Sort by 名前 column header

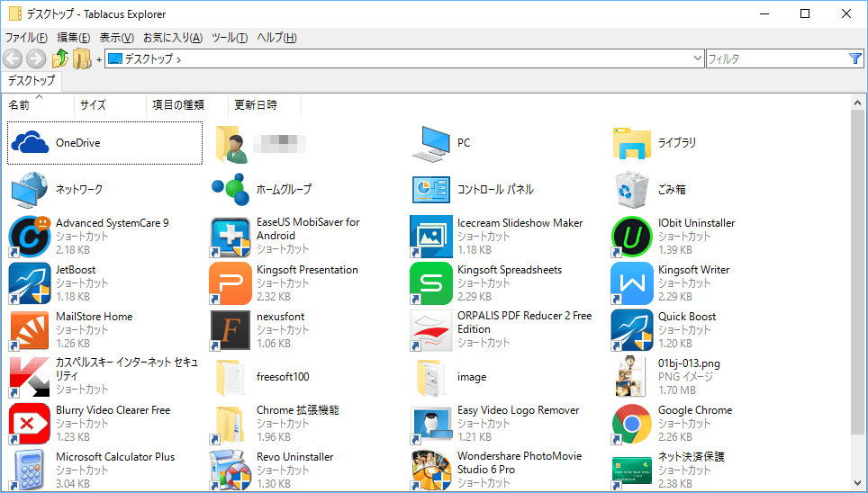(x=38, y=104)
